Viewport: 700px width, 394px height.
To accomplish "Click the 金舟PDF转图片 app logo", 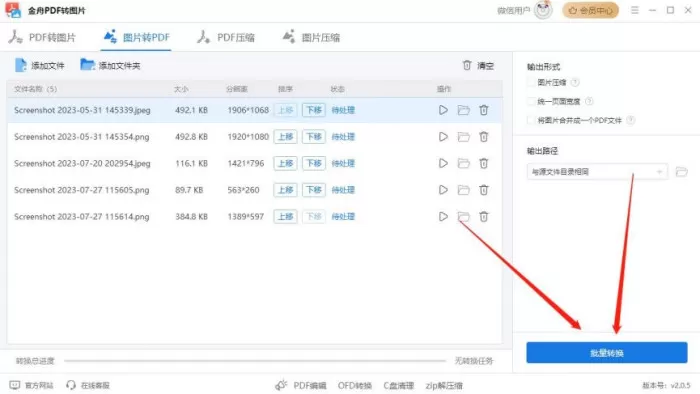I will 13,10.
